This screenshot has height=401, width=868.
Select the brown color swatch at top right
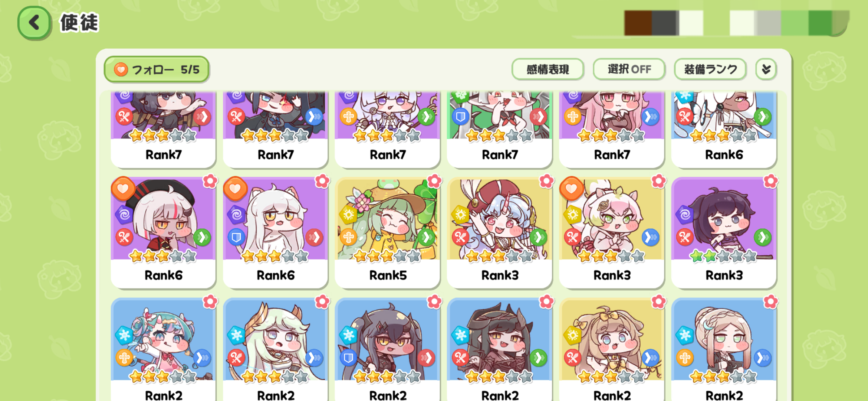[x=638, y=23]
